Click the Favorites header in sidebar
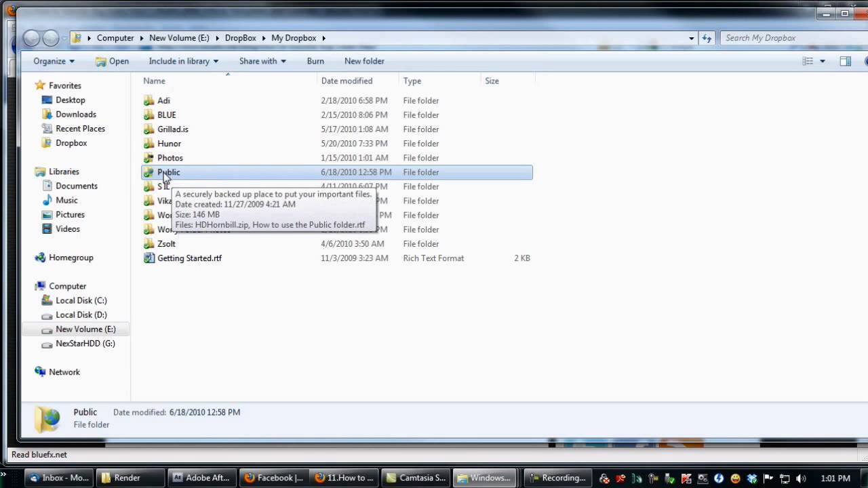The height and width of the screenshot is (488, 868). pos(64,85)
